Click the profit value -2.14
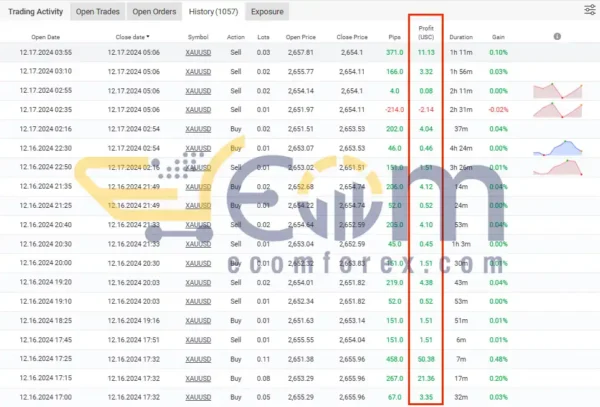Viewport: 600px width, 407px height. [x=426, y=110]
